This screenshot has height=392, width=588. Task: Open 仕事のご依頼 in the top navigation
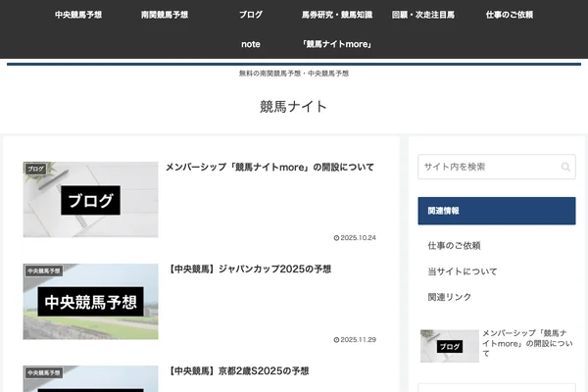[x=510, y=15]
